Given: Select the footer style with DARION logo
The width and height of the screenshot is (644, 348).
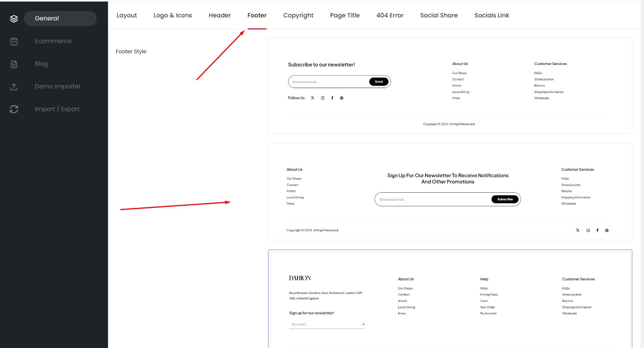Looking at the screenshot, I should tap(450, 299).
